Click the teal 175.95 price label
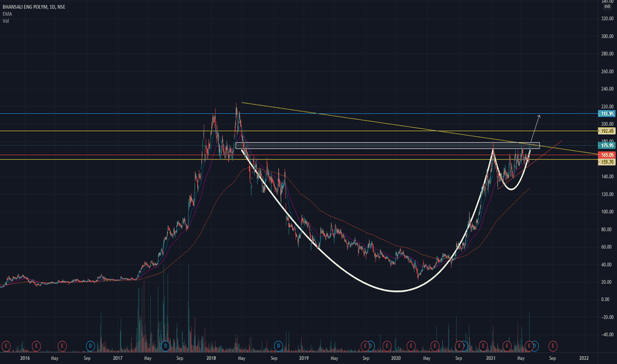 606,146
